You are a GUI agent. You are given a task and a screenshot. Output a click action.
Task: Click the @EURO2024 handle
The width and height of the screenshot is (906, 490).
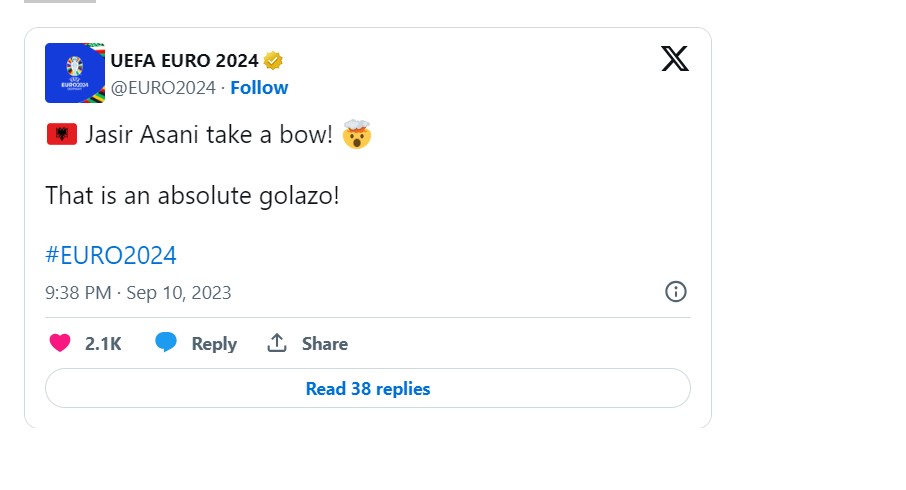tap(163, 88)
